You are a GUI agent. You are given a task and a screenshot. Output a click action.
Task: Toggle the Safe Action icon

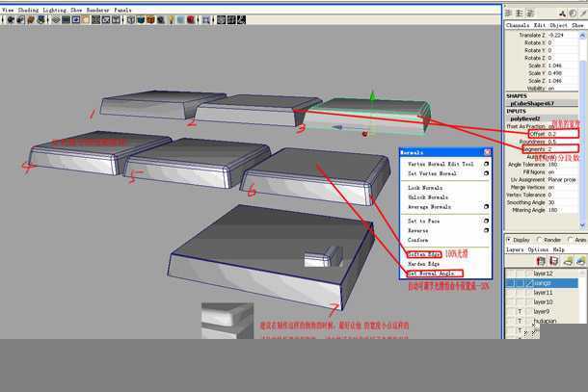point(96,19)
